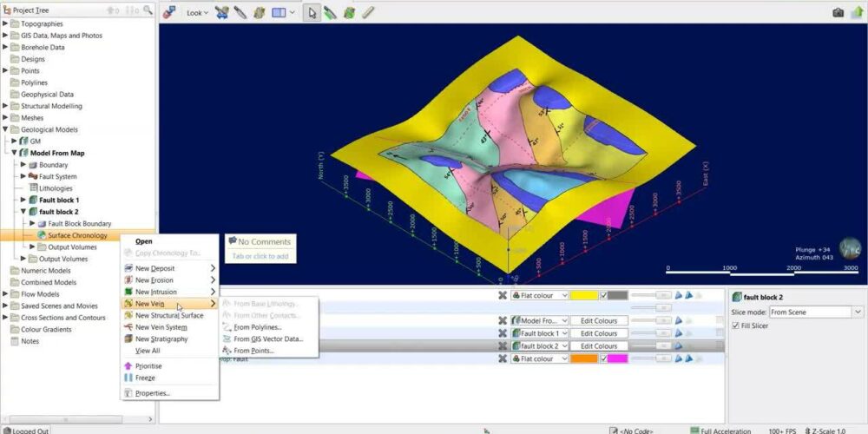
Task: Click the blue triangle on Fault block 1 row
Action: pyautogui.click(x=679, y=333)
